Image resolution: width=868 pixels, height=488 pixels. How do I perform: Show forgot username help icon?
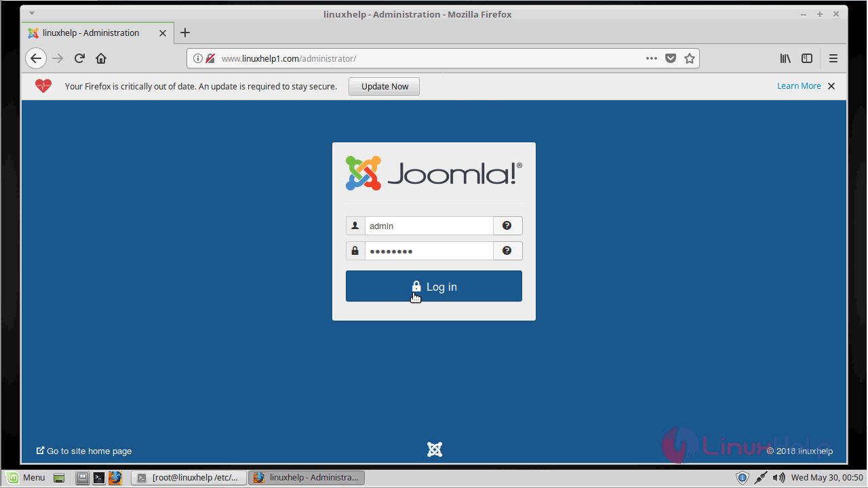[507, 226]
